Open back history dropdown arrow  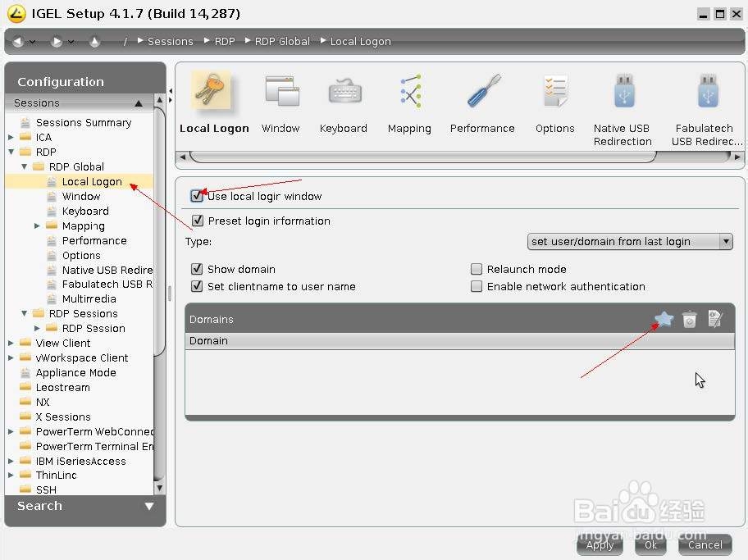[33, 42]
